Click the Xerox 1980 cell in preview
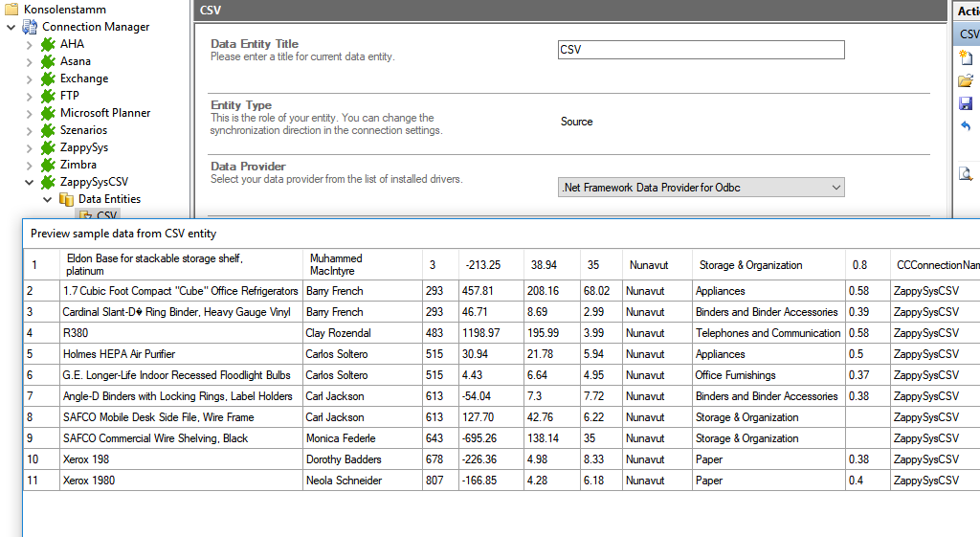 88,481
